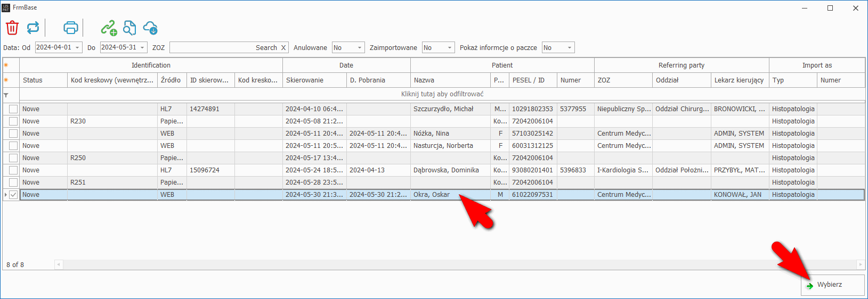Click the green link-with-plus icon

(109, 28)
